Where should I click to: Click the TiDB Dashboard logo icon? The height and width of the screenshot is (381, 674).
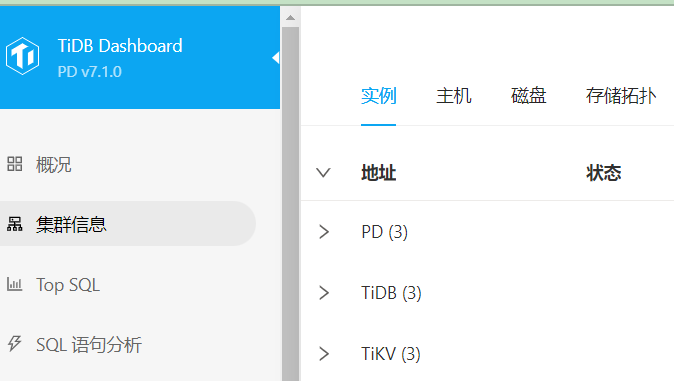point(22,56)
